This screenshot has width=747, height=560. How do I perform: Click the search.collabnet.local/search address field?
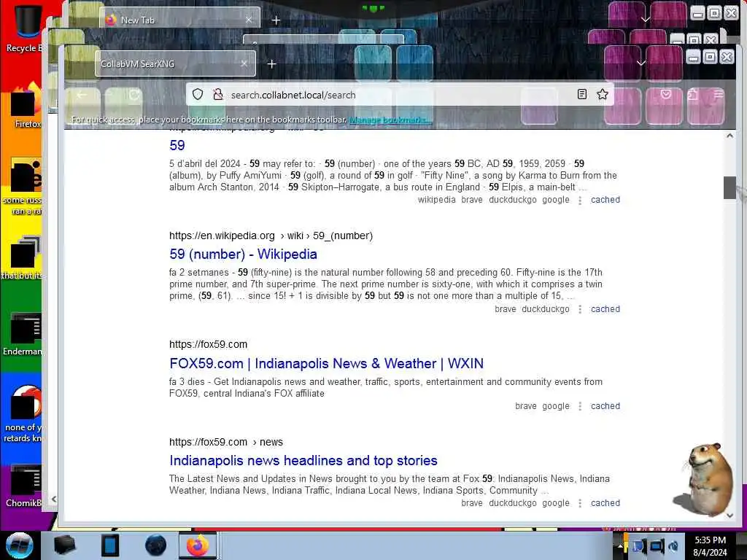[400, 95]
